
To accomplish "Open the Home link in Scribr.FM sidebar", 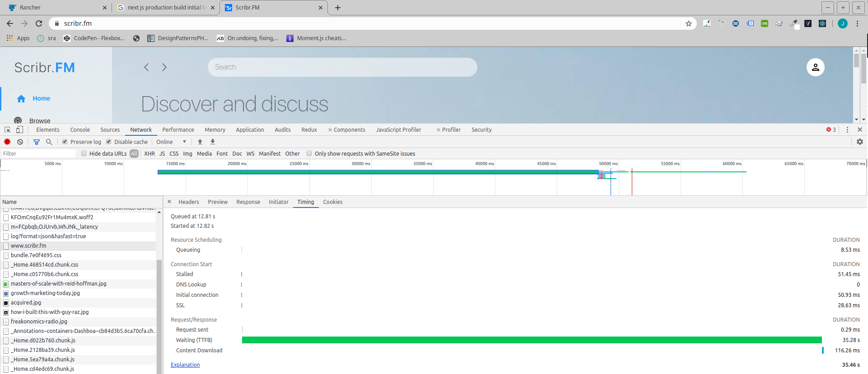I will tap(41, 98).
